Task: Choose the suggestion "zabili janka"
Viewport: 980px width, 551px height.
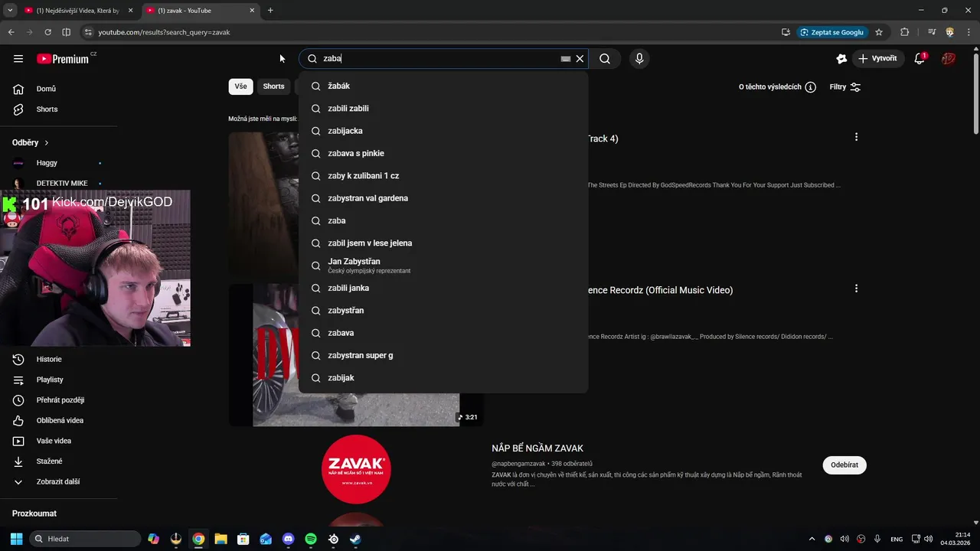Action: tap(443, 288)
